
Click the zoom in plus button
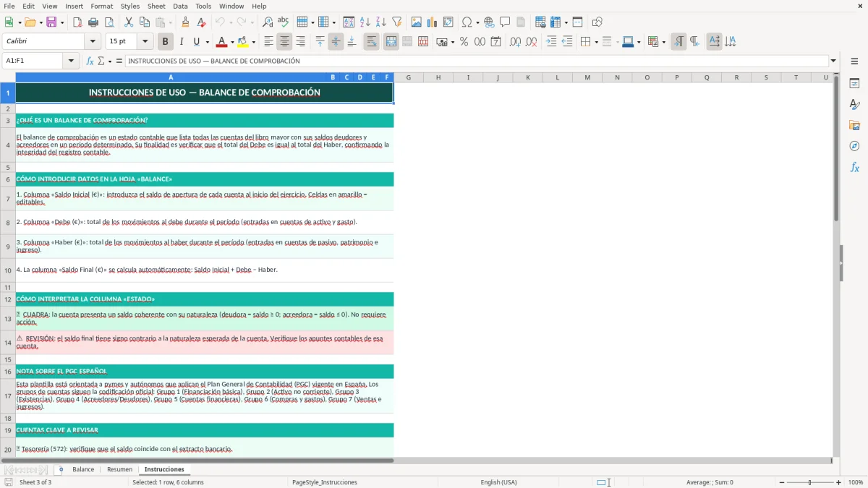[839, 482]
